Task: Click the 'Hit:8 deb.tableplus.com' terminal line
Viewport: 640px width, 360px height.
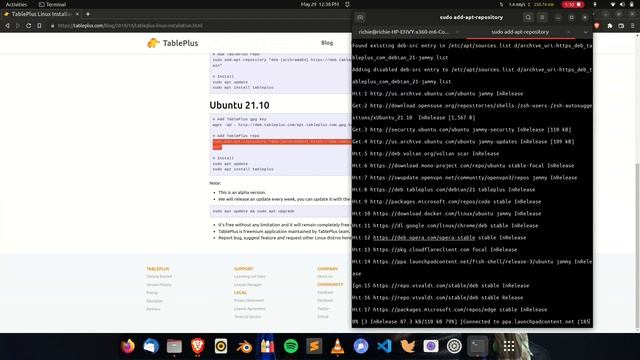Action: click(x=443, y=190)
